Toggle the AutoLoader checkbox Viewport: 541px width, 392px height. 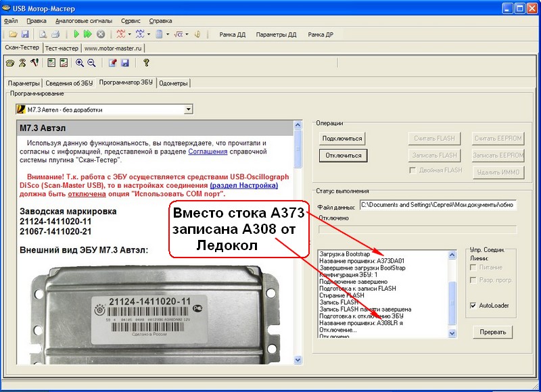pyautogui.click(x=472, y=305)
